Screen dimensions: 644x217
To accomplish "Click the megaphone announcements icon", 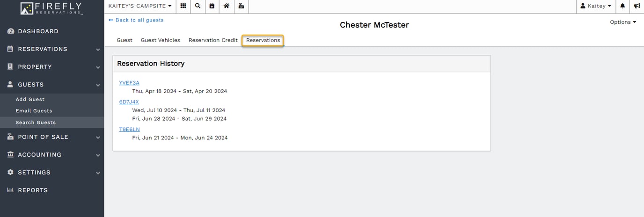I will pyautogui.click(x=637, y=6).
